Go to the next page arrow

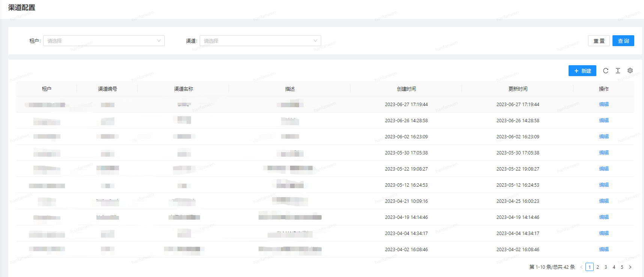(x=630, y=267)
